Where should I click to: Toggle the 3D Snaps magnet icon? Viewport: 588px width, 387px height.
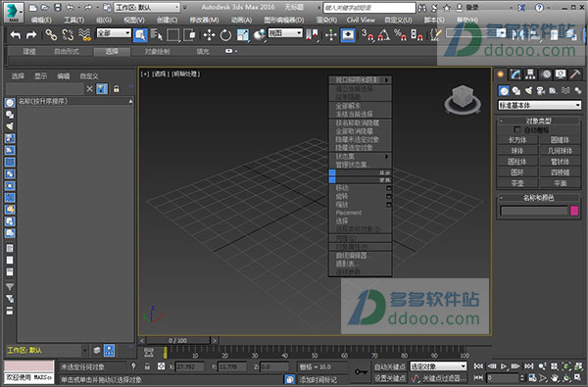point(367,35)
